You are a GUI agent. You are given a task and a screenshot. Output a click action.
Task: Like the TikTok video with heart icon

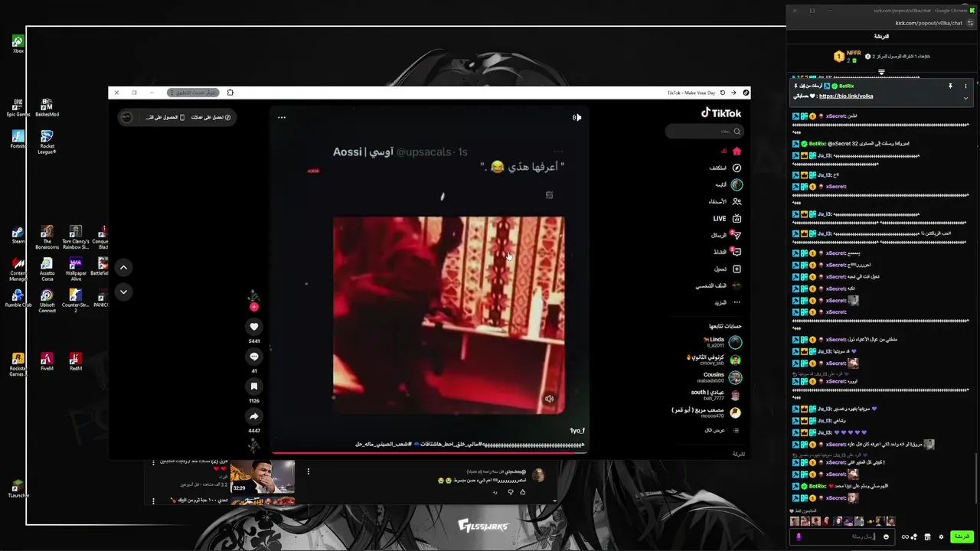pos(254,327)
